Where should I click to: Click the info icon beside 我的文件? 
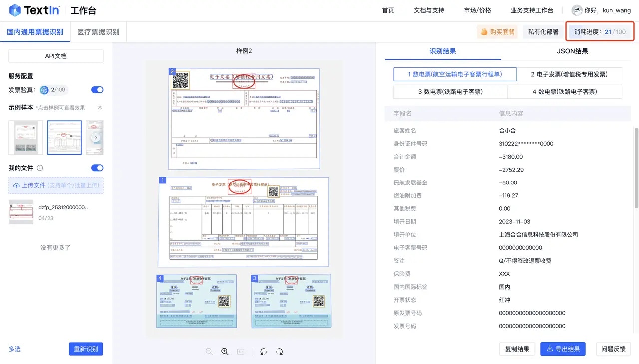pos(40,168)
